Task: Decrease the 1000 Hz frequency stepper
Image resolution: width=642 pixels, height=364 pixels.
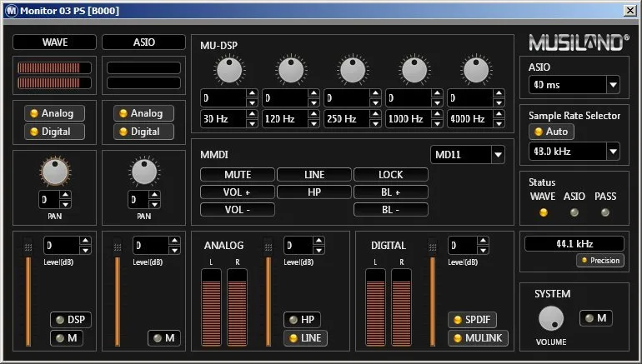Action: (x=437, y=123)
